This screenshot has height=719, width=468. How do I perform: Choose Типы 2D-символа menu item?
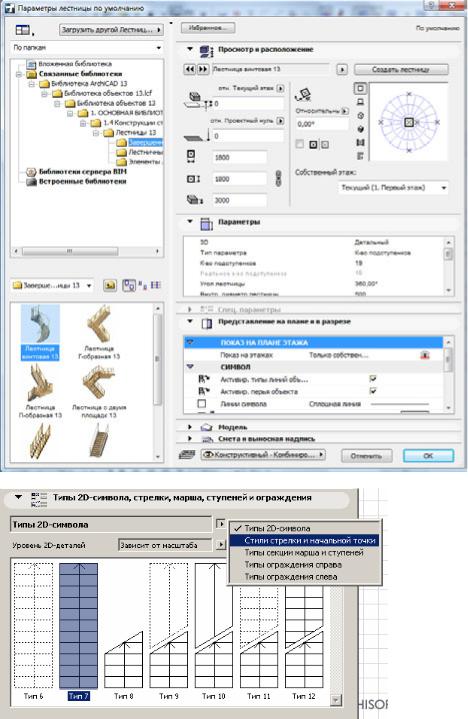pos(305,528)
